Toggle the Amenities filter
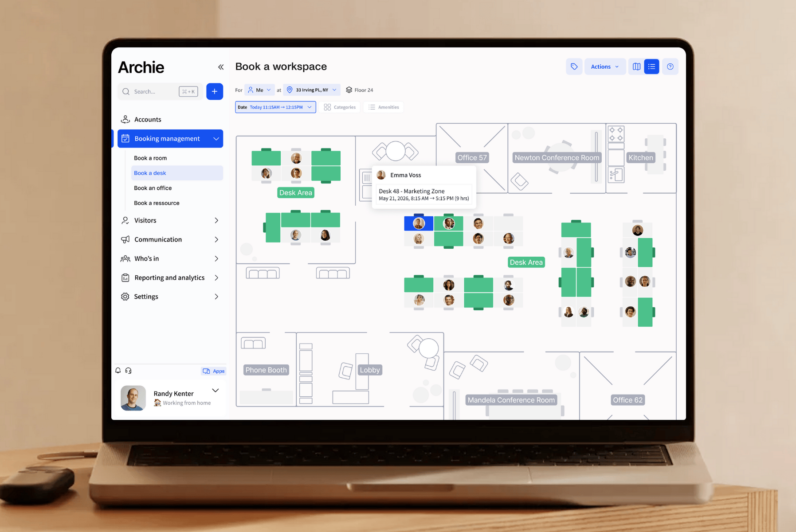Viewport: 796px width, 532px height. (383, 107)
